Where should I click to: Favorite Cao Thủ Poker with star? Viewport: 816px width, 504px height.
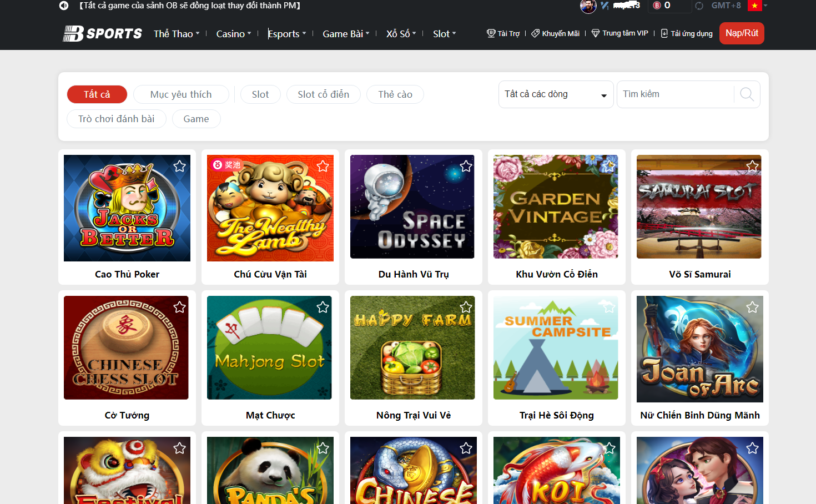point(179,166)
